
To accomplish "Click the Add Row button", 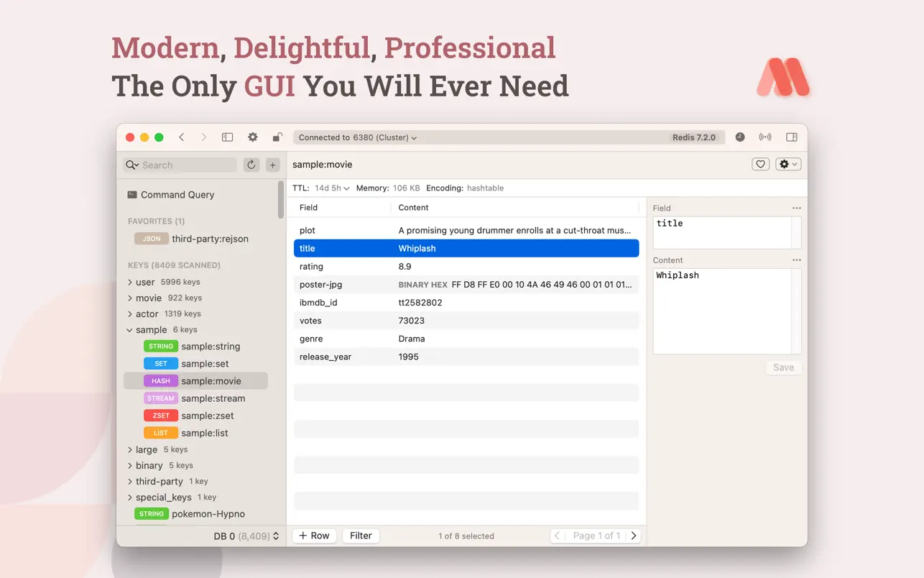I will (314, 536).
